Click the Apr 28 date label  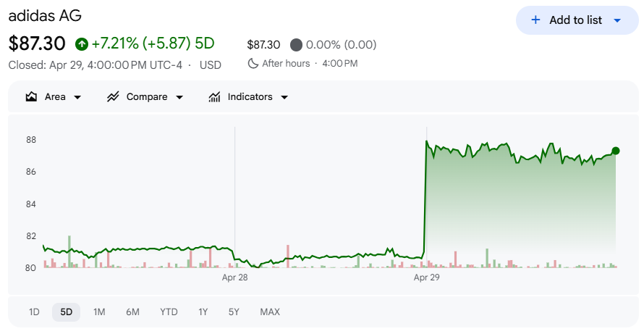click(235, 277)
